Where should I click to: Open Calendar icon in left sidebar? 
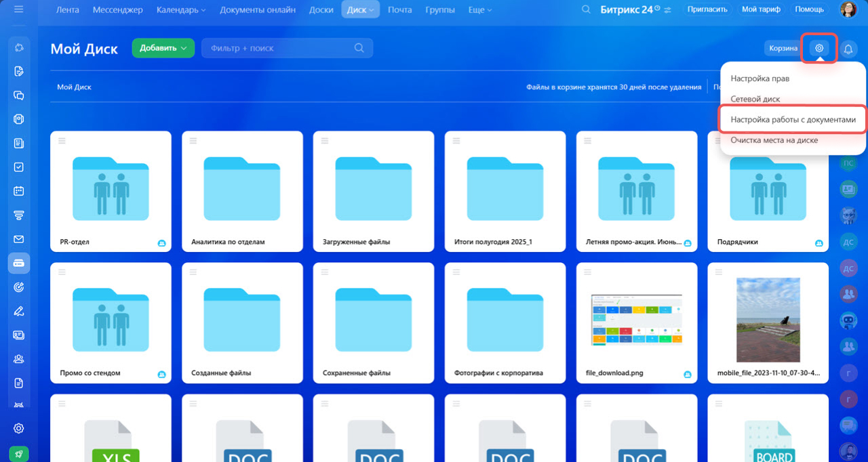[x=19, y=191]
